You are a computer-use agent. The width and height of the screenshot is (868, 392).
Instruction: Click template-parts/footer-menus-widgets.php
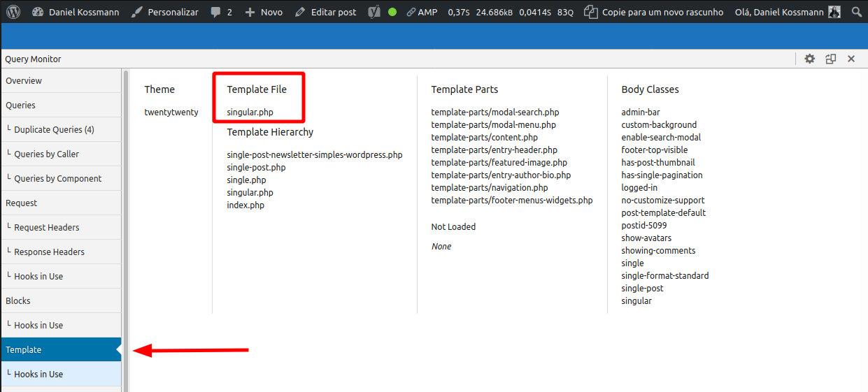tap(512, 201)
